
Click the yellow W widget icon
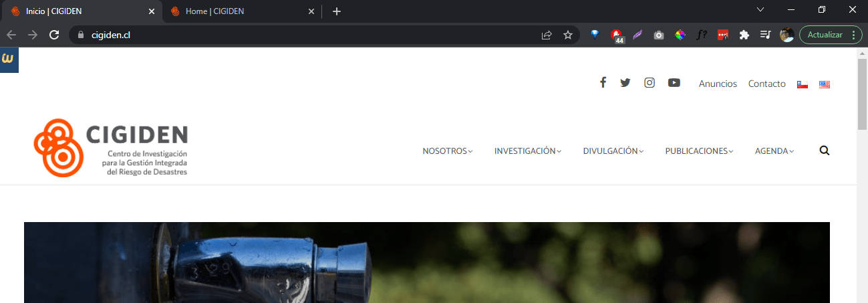pyautogui.click(x=9, y=60)
